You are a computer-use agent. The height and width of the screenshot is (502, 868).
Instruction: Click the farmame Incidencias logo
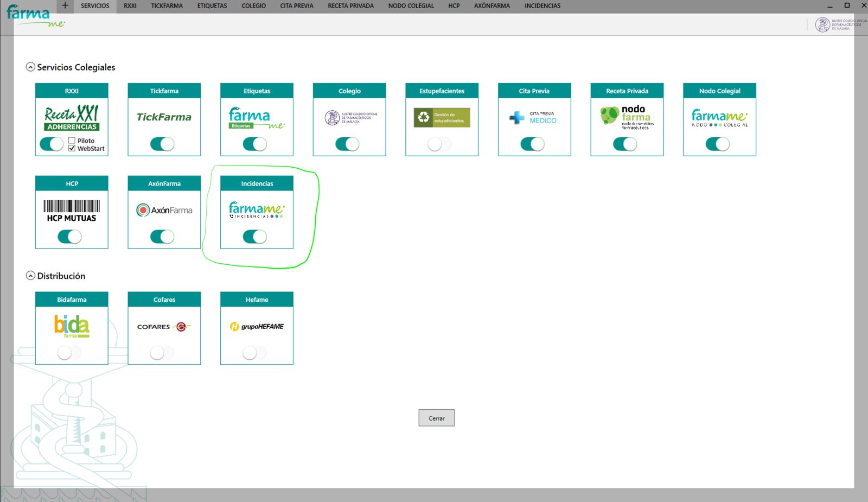point(257,210)
